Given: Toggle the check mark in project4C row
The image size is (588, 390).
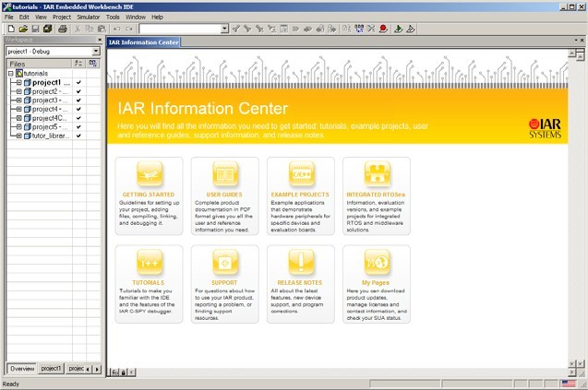Looking at the screenshot, I should pos(78,118).
